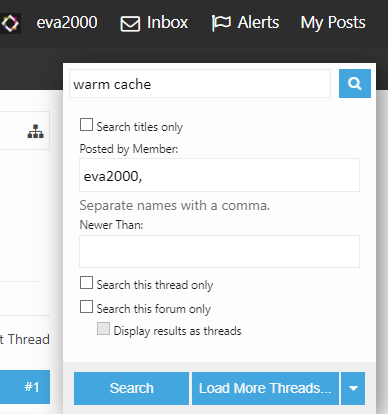The height and width of the screenshot is (414, 388).
Task: Click the Posted by Member field
Action: [219, 175]
